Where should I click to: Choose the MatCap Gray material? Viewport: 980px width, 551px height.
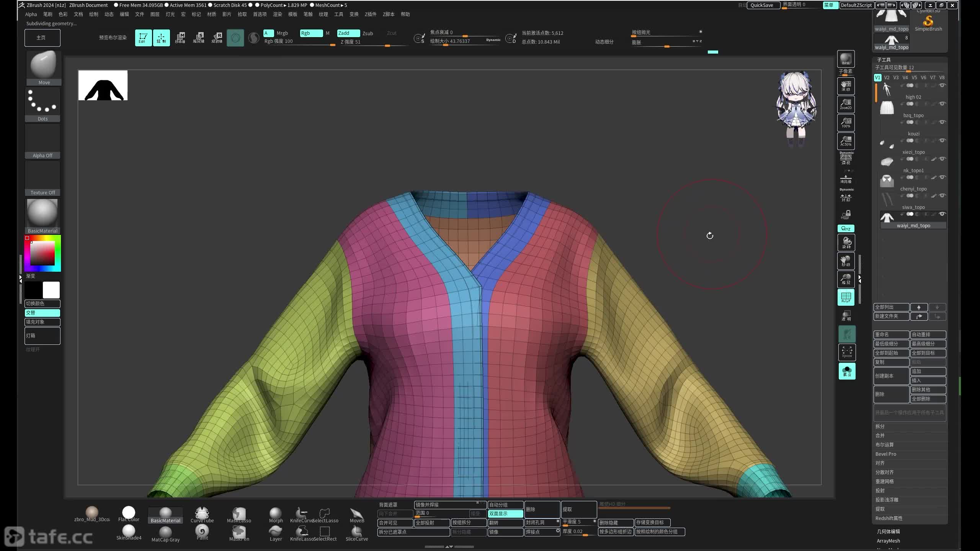click(x=165, y=534)
